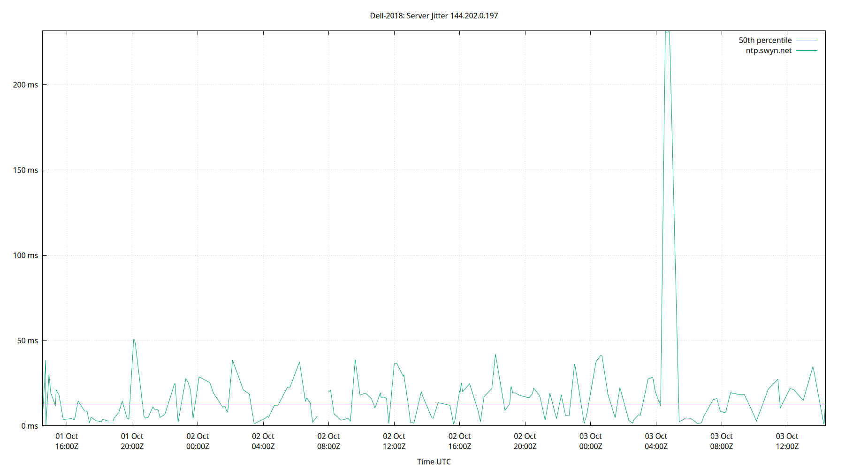Click the ntp.swyn.net legend line sample
The width and height of the screenshot is (868, 469).
[807, 51]
